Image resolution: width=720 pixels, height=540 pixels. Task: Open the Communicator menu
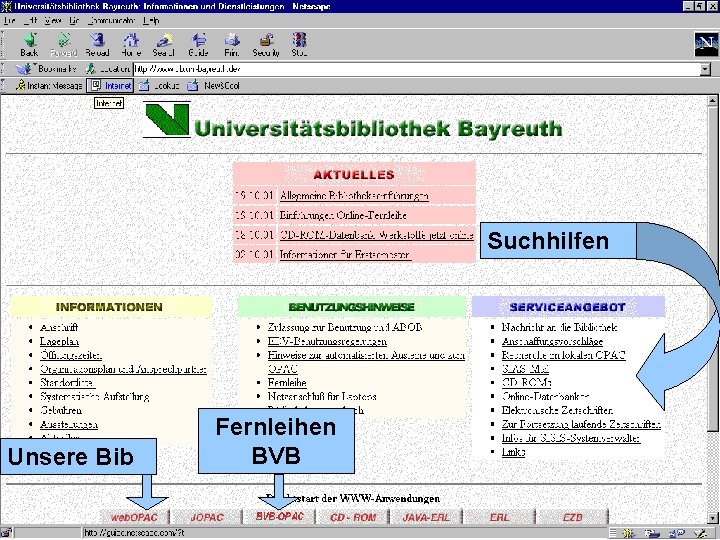(112, 21)
